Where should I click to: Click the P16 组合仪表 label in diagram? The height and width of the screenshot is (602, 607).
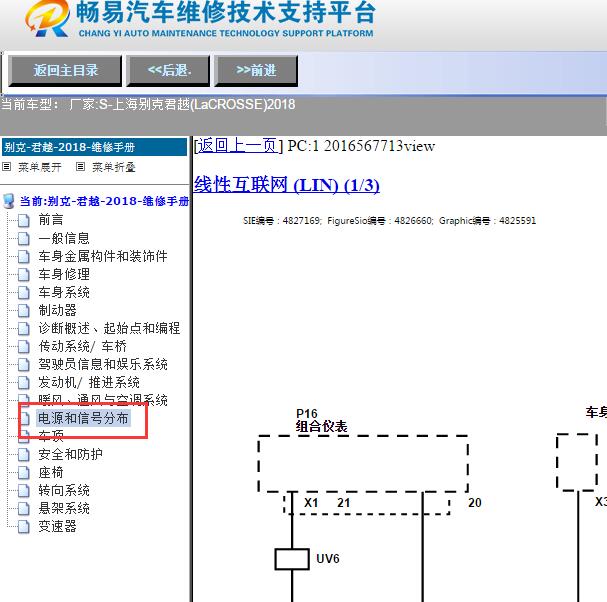tap(321, 420)
